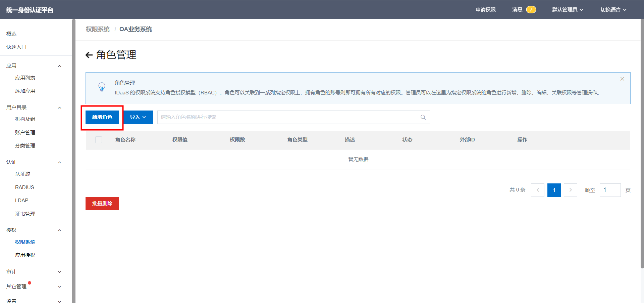This screenshot has height=303, width=644.
Task: Click the role name search field
Action: click(288, 117)
